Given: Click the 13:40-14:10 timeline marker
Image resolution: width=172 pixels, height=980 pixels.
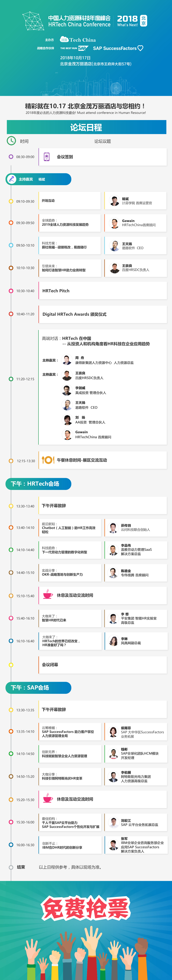Looking at the screenshot, I should (x=11, y=528).
